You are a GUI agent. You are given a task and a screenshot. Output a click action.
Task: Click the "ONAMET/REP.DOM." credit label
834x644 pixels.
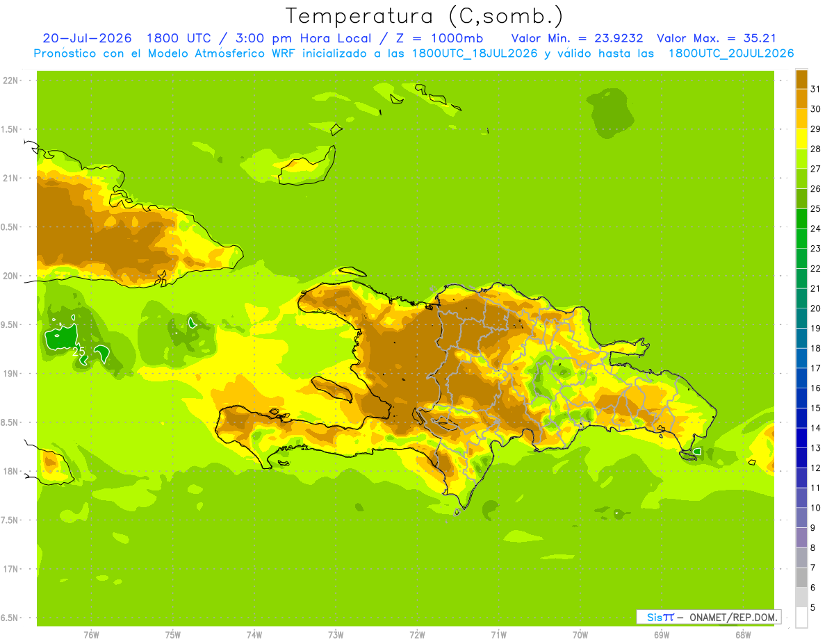(733, 617)
